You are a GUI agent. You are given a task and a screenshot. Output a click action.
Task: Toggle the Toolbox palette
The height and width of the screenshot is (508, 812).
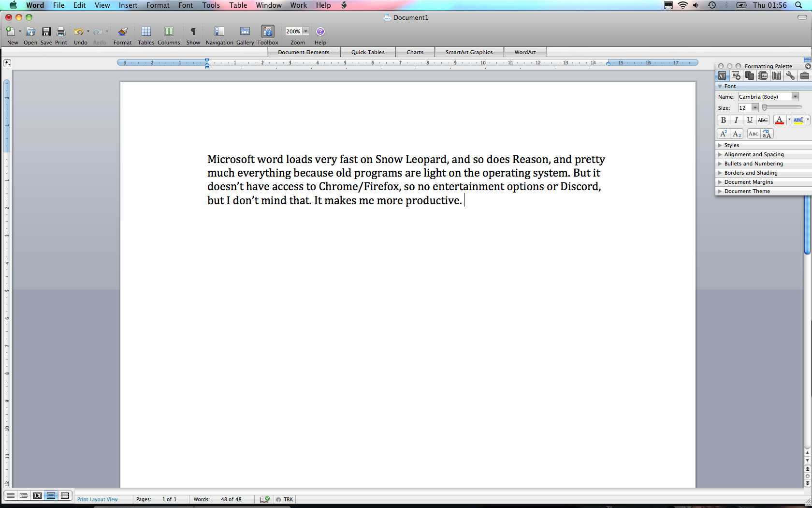point(268,31)
